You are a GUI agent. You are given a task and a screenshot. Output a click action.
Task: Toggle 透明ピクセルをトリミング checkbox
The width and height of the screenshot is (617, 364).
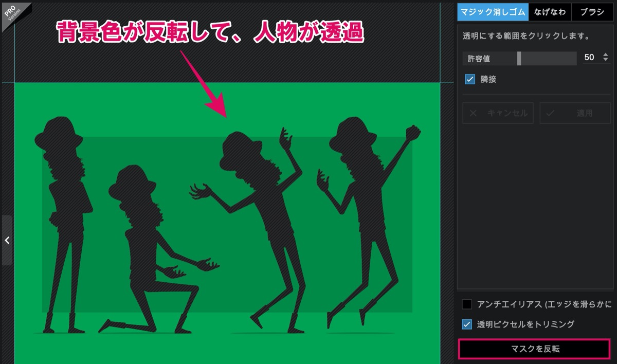pos(467,324)
